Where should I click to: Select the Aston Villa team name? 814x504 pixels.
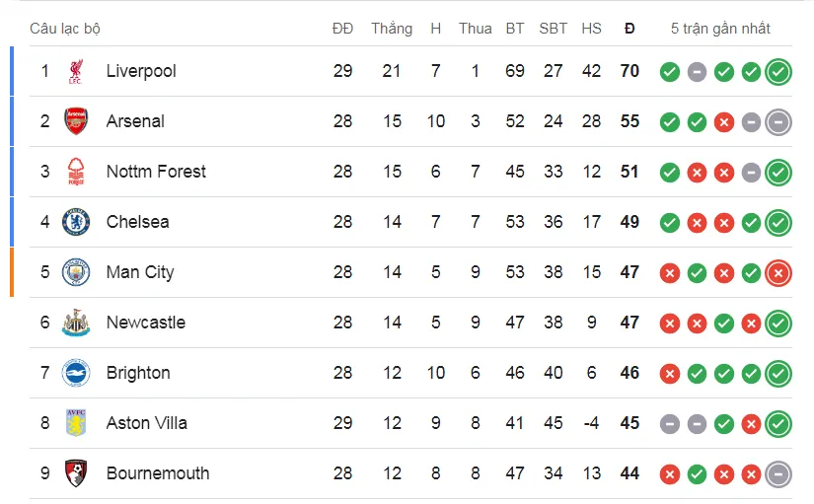[147, 423]
